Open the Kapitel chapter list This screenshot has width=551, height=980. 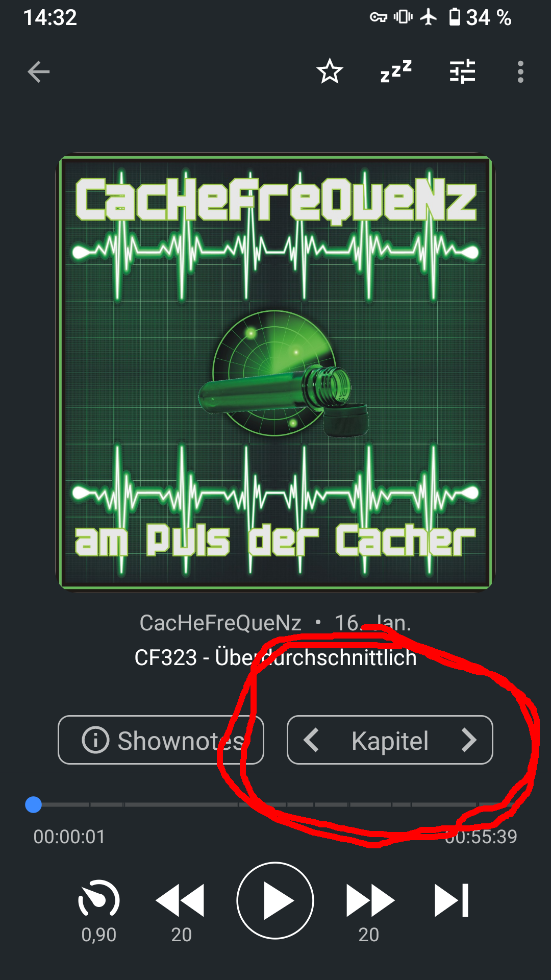click(390, 741)
